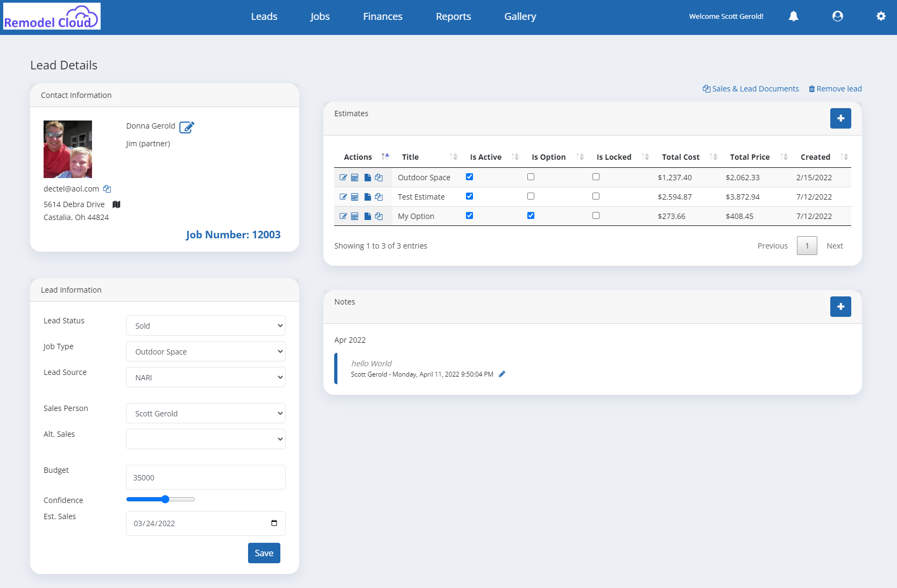
Task: Navigate to the Finances section
Action: point(382,16)
